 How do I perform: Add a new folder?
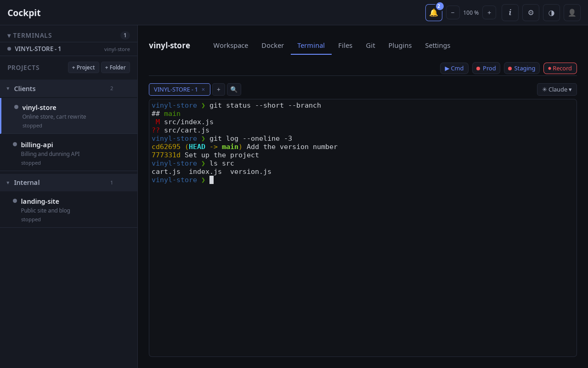click(x=115, y=68)
